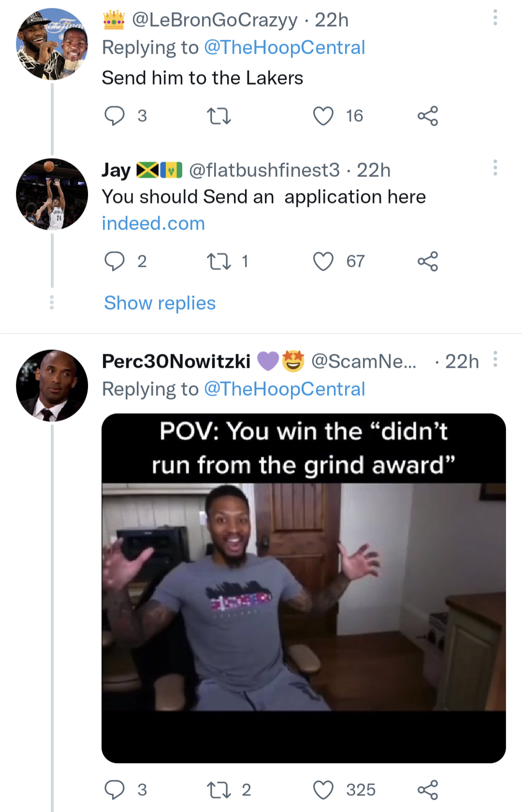Open the reply composer on Perc30Nowitzki's tweet
This screenshot has width=522, height=812.
(116, 789)
